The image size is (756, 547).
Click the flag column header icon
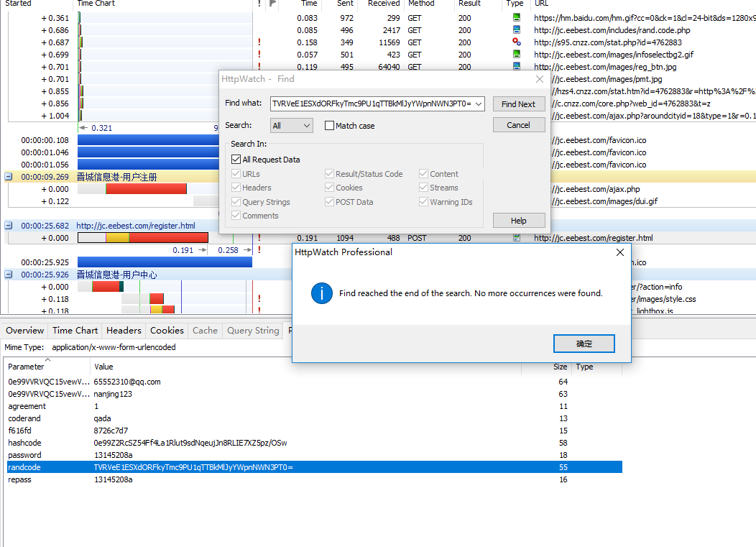click(272, 4)
